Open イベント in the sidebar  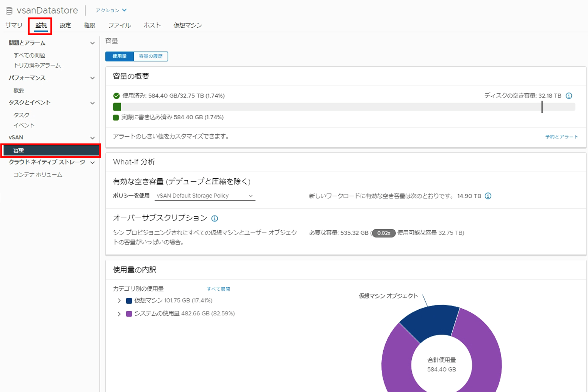(x=24, y=125)
